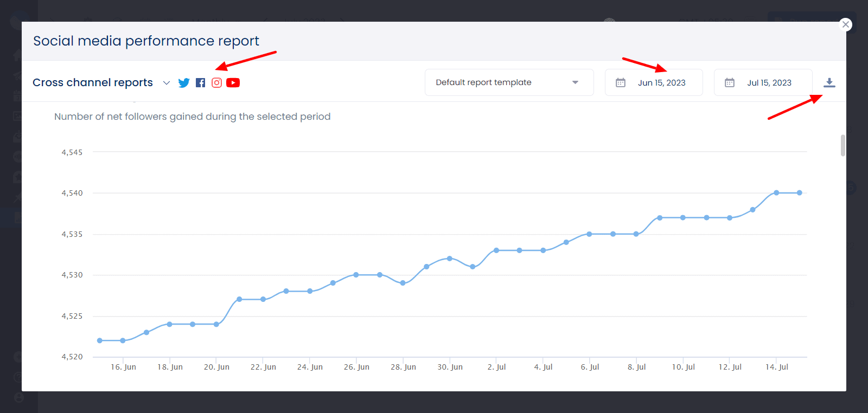This screenshot has width=868, height=413.
Task: Expand the Cross channel reports chevron
Action: tap(167, 83)
